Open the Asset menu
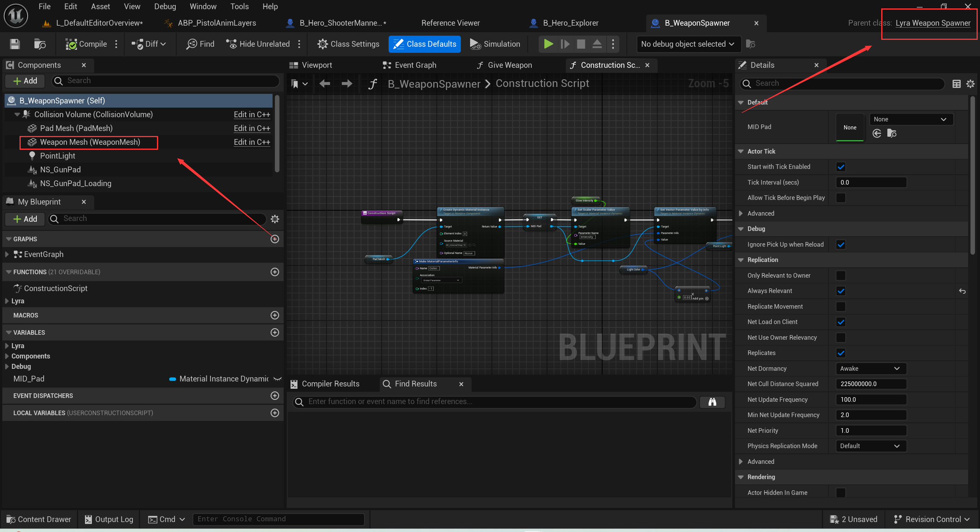980x532 pixels. click(100, 7)
